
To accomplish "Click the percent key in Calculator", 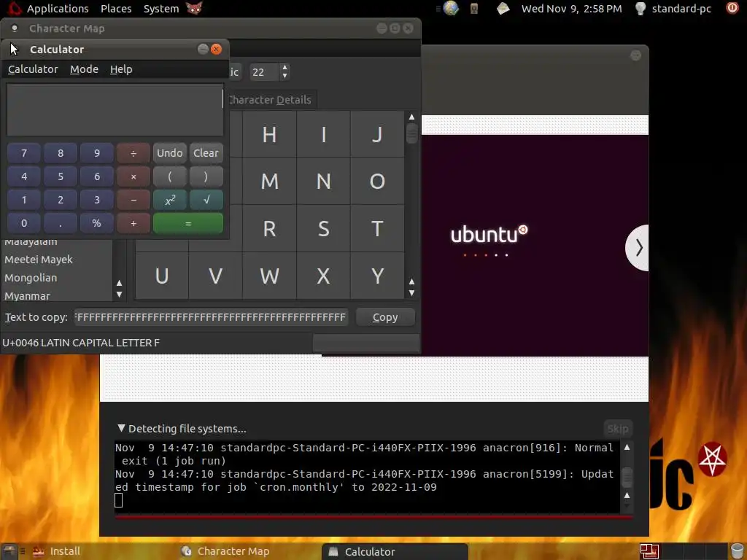I will (x=97, y=223).
